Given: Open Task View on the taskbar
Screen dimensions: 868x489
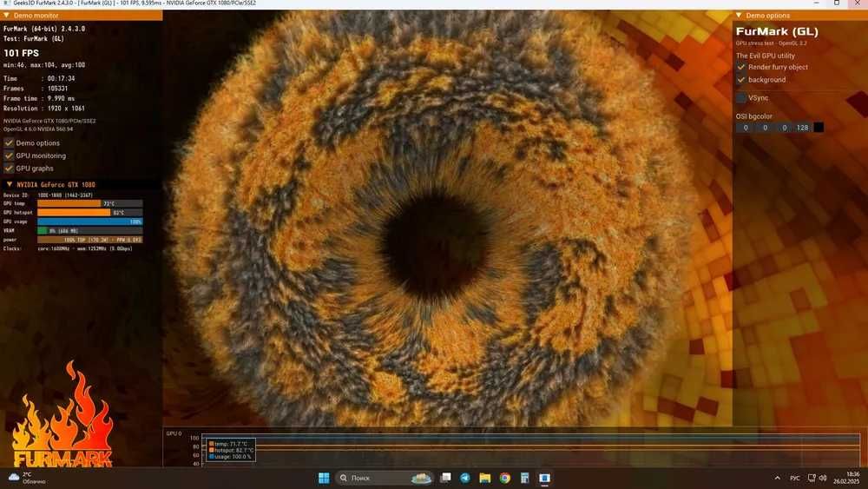Looking at the screenshot, I should pyautogui.click(x=445, y=478).
